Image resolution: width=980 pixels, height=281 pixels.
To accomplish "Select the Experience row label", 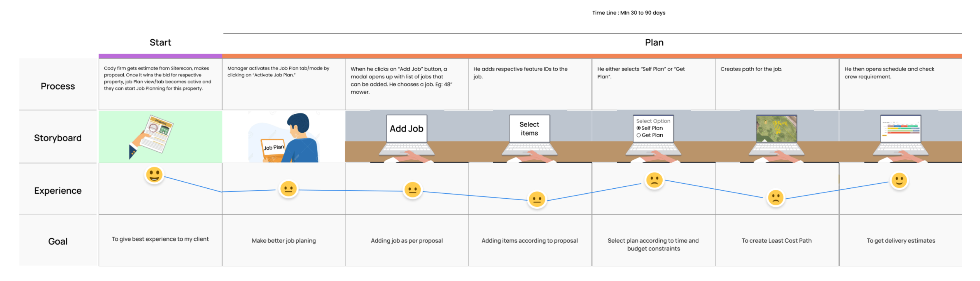I will (x=58, y=190).
